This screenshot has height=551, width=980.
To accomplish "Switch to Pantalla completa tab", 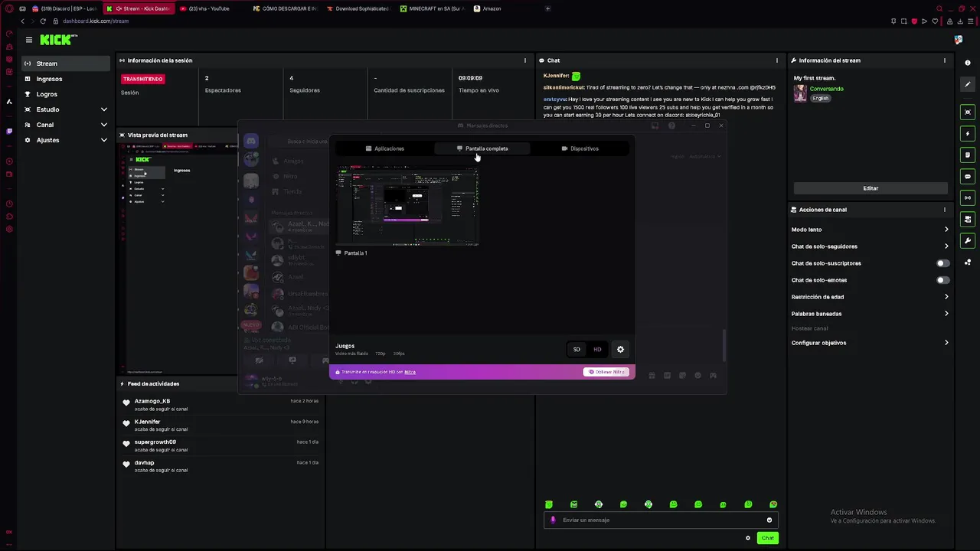I will [482, 148].
